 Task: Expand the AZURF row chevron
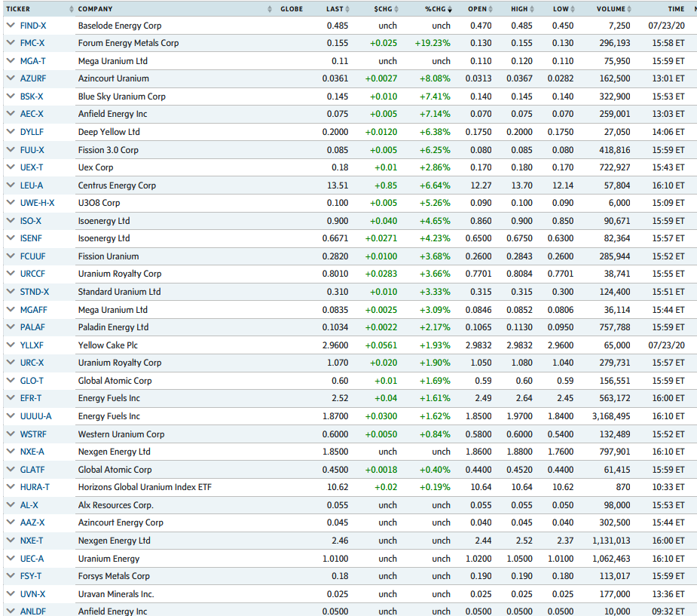click(x=11, y=78)
